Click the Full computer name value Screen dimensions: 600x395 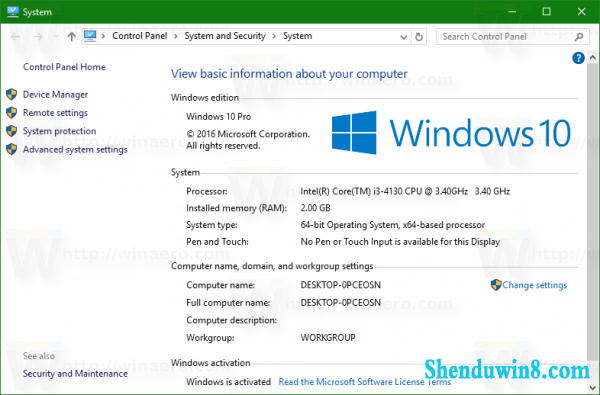[341, 303]
